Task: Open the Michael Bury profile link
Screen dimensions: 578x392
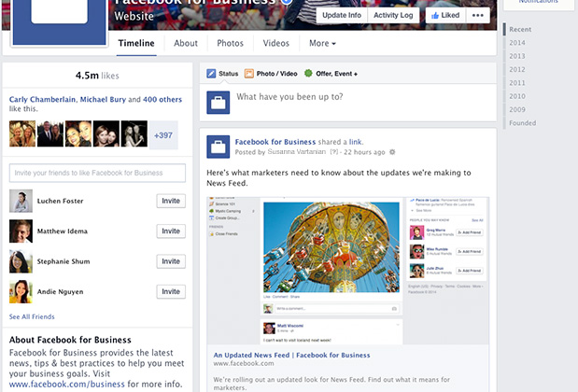Action: tap(103, 100)
